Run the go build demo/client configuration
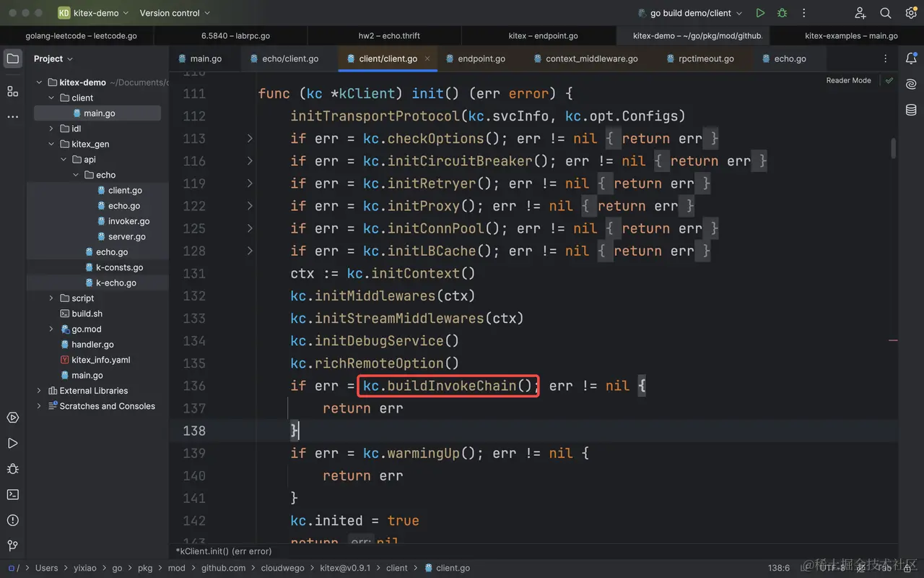The image size is (924, 578). click(760, 13)
